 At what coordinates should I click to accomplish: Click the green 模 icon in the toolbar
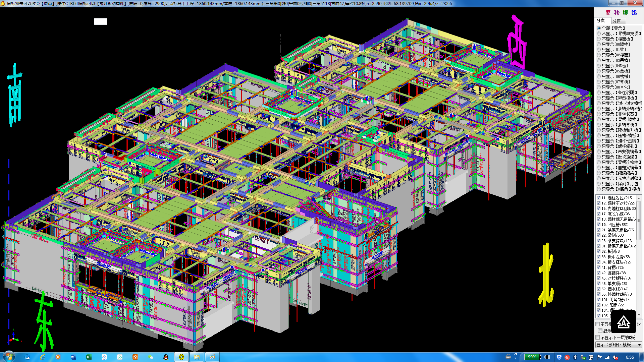[x=625, y=12]
